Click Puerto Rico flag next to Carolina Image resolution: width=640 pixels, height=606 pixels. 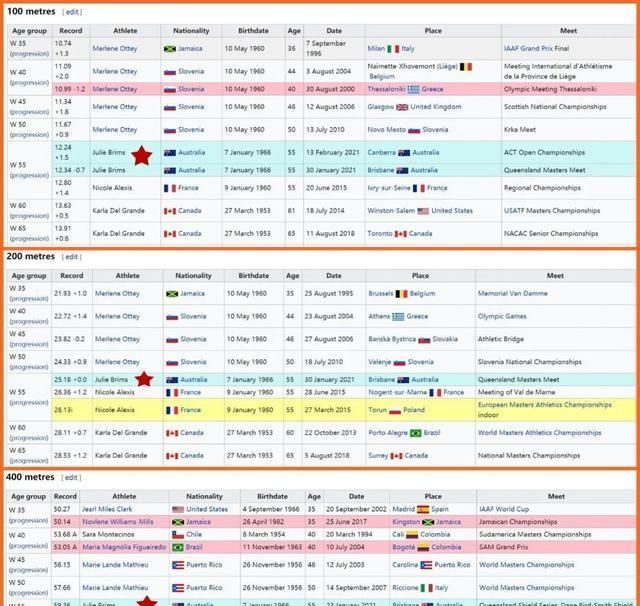coord(426,565)
